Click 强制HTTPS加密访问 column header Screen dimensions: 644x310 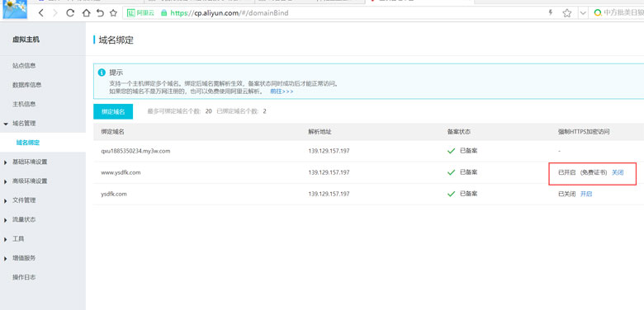click(x=584, y=132)
